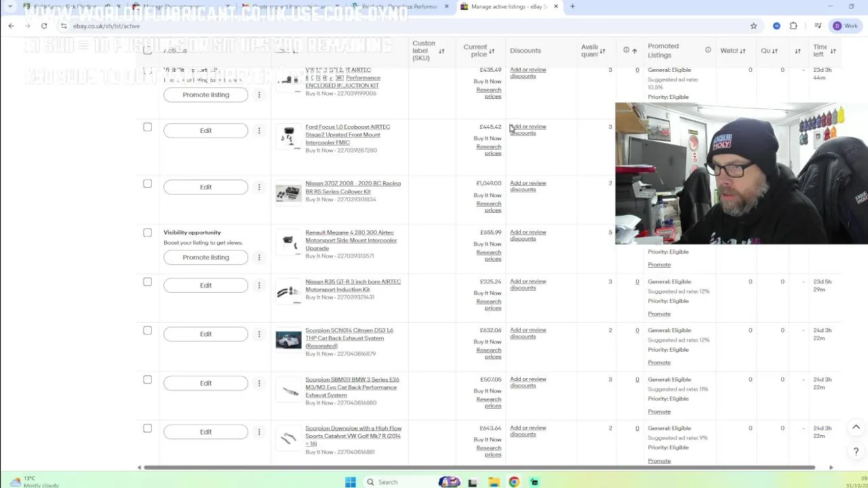Click Promote link in Scorpion SCN014 row

659,363
